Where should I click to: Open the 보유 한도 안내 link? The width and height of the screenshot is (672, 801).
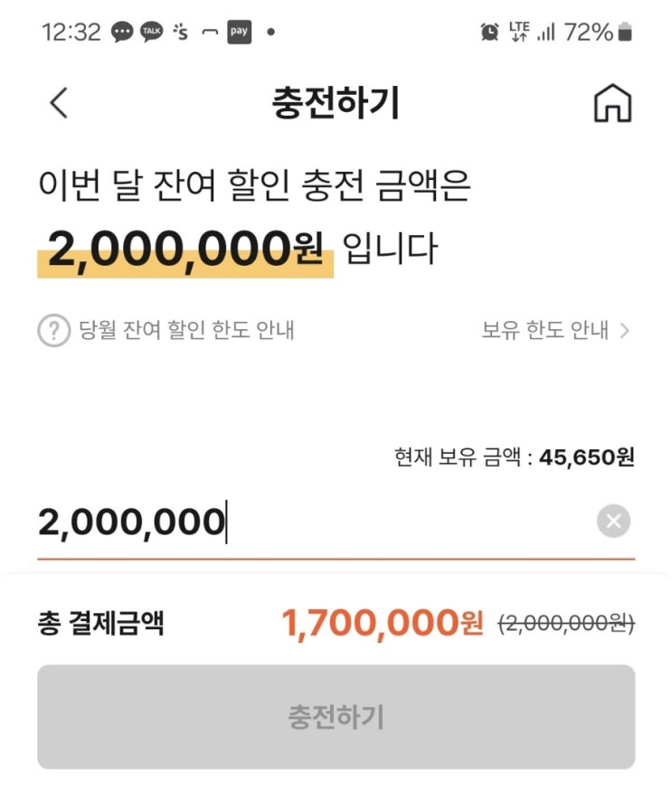544,331
